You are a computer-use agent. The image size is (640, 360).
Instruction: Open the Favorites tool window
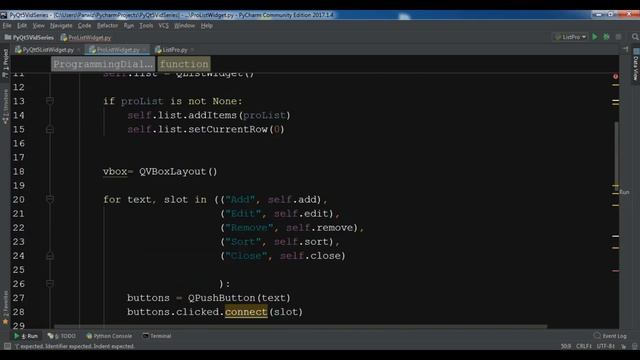pyautogui.click(x=5, y=308)
